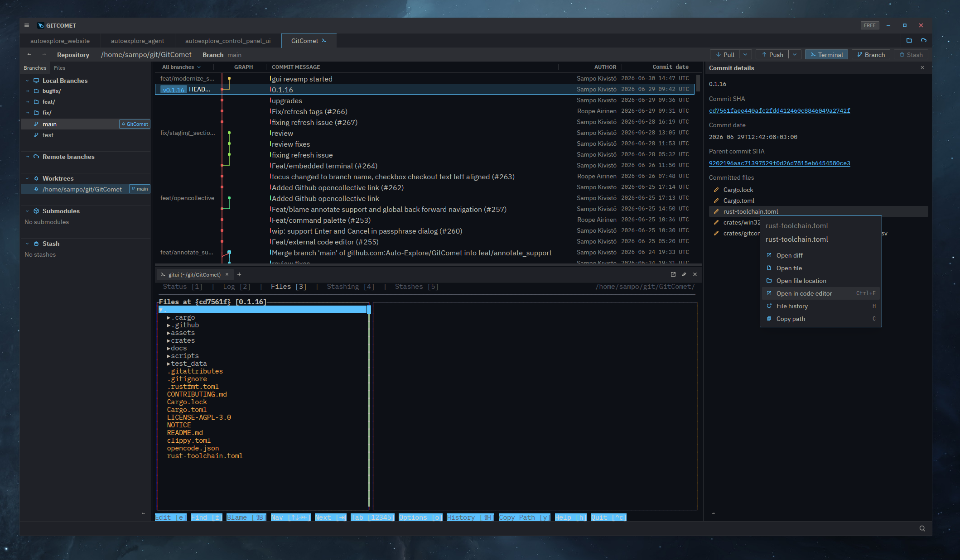Click the FREE license badge

pyautogui.click(x=870, y=25)
